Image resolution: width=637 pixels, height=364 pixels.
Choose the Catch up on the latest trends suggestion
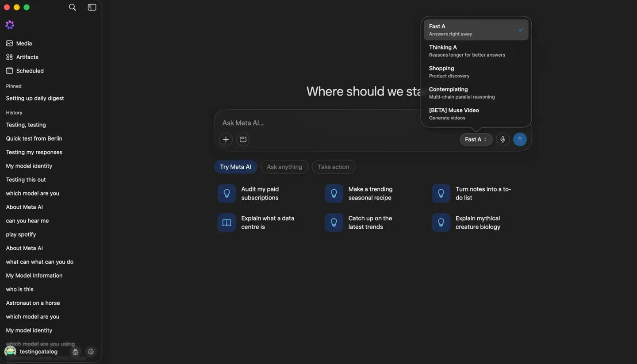(371, 222)
